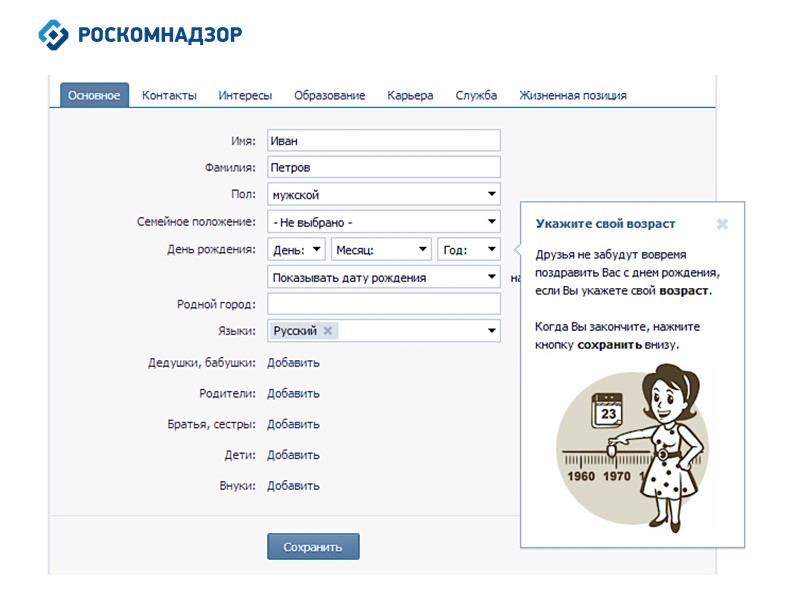Switch to Жизненная позиция tab
Image resolution: width=800 pixels, height=600 pixels.
pyautogui.click(x=572, y=95)
